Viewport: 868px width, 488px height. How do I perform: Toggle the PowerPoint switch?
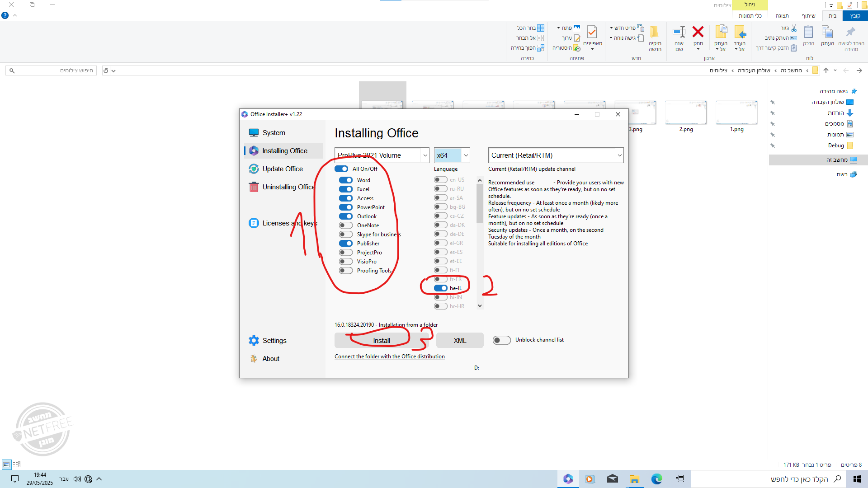(x=346, y=207)
